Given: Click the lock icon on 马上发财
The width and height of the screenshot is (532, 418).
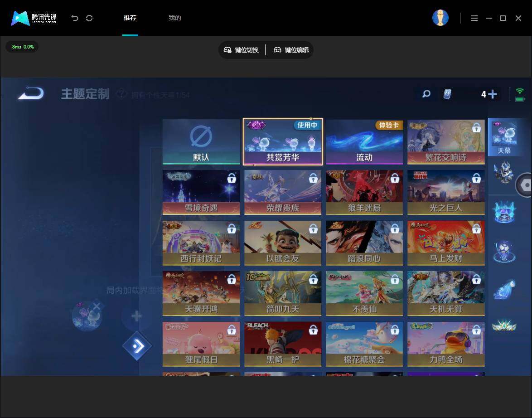Looking at the screenshot, I should point(476,229).
